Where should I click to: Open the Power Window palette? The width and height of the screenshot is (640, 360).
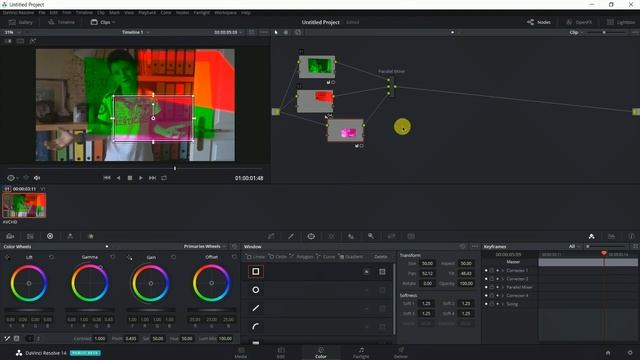click(311, 236)
